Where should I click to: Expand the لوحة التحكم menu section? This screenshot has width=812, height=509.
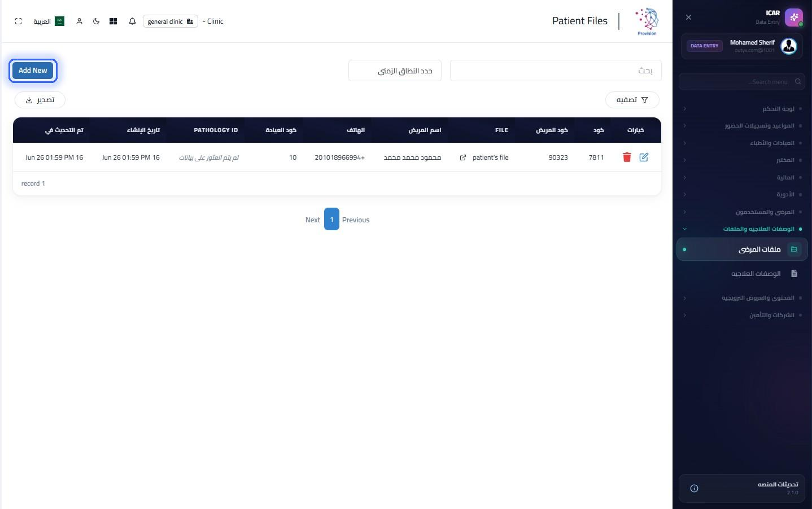pos(742,108)
